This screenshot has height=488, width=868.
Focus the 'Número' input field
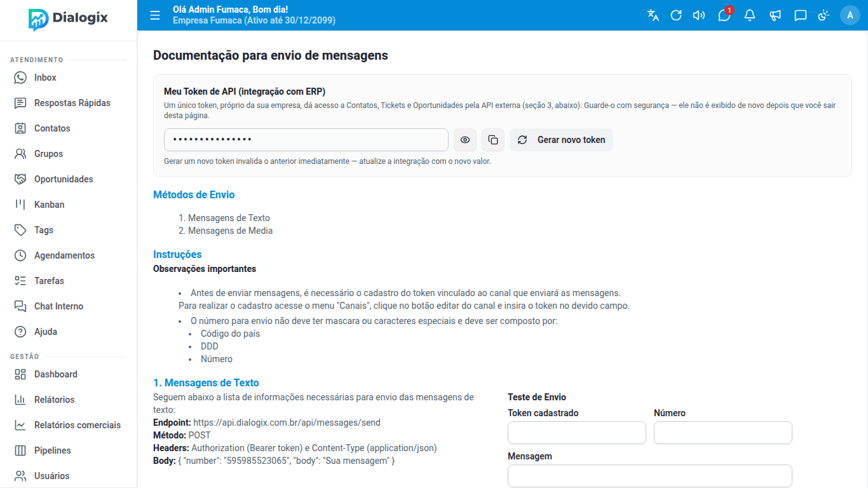click(x=723, y=433)
